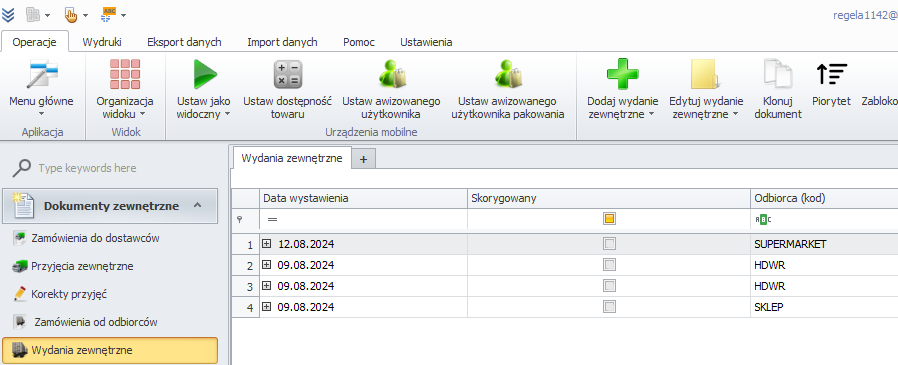Expand row 1 dated 12.08.2024

coord(266,244)
